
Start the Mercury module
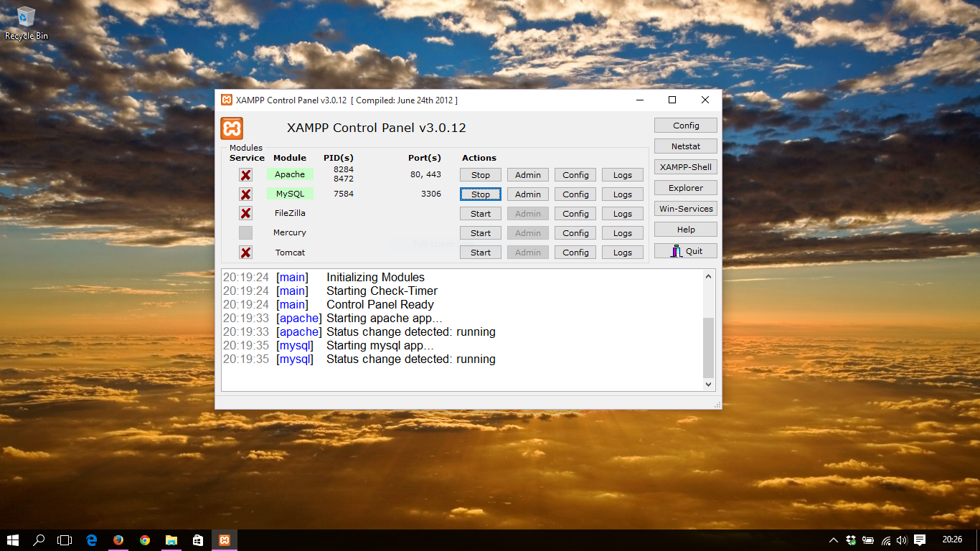481,233
